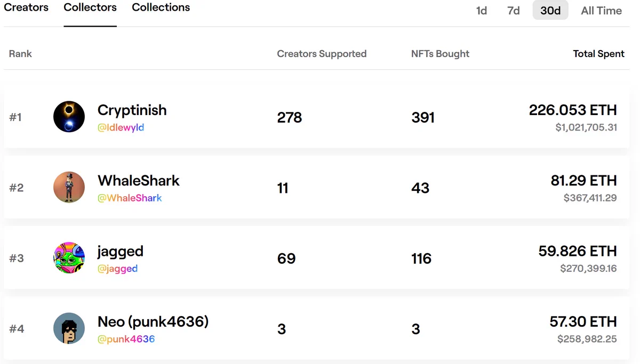Open the @Idlewyld profile handle
The image size is (640, 364).
(121, 128)
